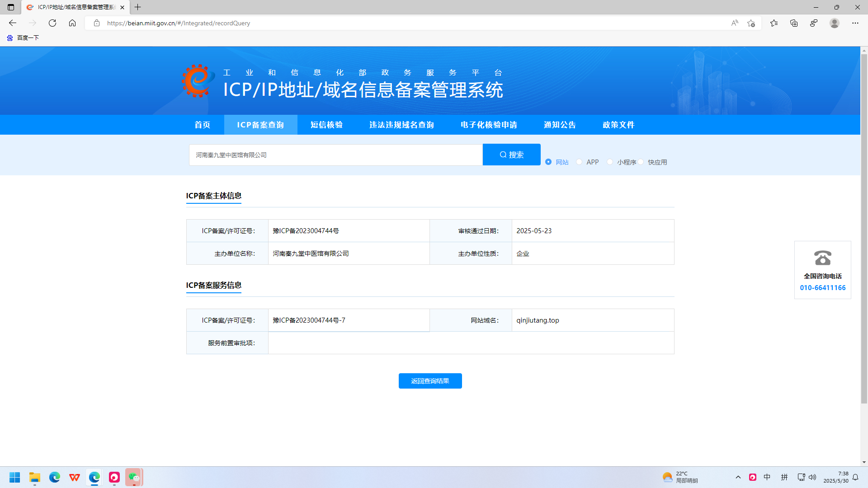This screenshot has width=868, height=488.
Task: Open WeChat from the taskbar
Action: 134,477
